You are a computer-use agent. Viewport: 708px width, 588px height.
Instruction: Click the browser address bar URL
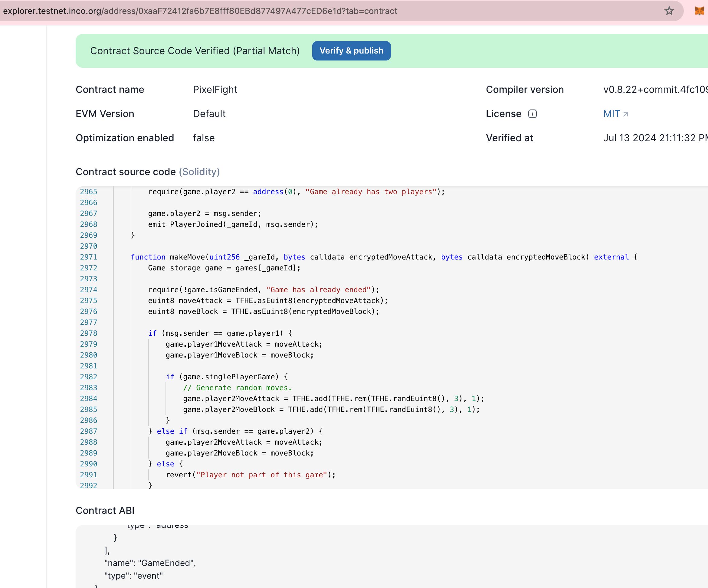pos(200,11)
